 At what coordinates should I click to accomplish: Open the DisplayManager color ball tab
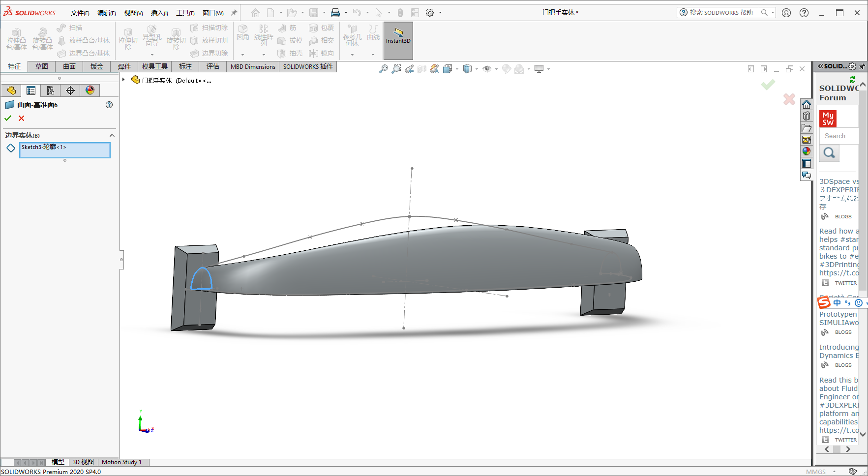point(90,90)
